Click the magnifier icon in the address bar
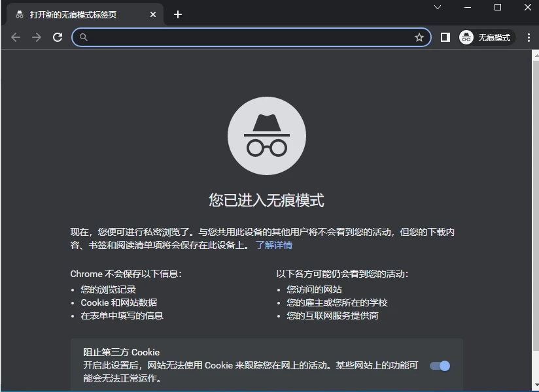The width and height of the screenshot is (539, 392). pos(84,37)
